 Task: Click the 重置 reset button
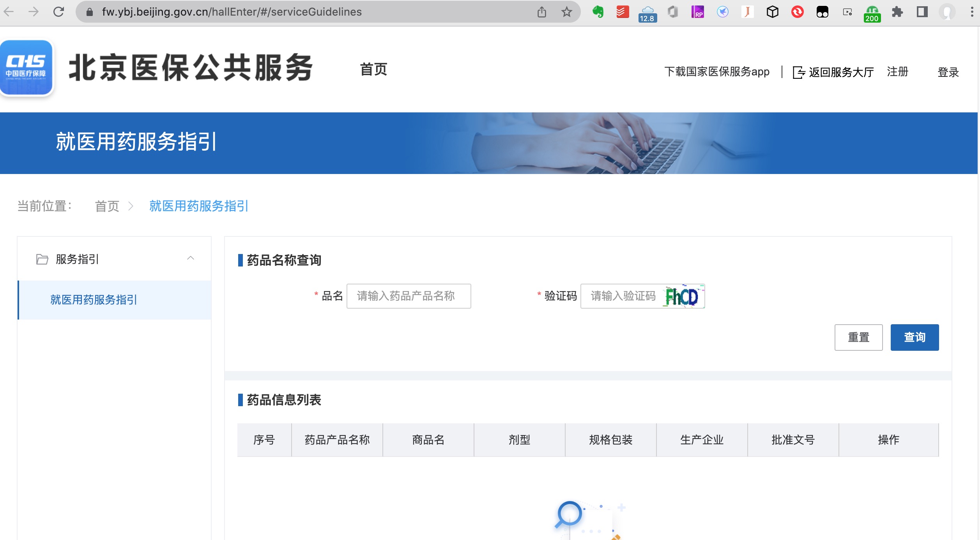pos(858,337)
